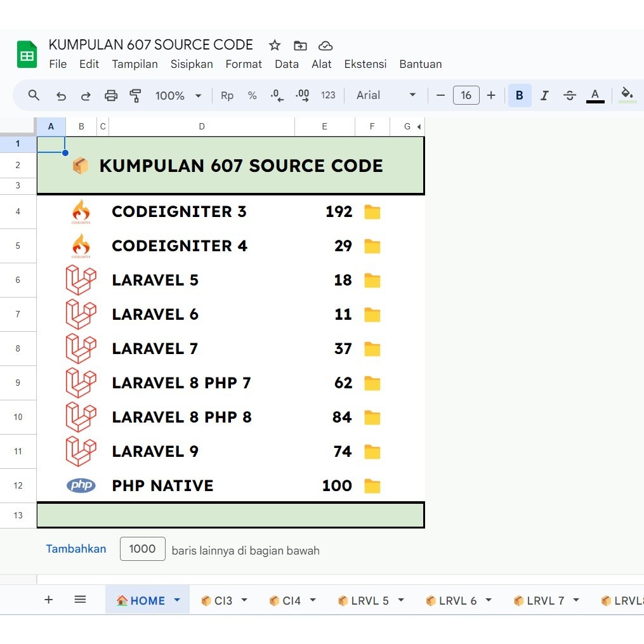Click the CodeIgniter flame logo in row 4
The height and width of the screenshot is (644, 644).
81,211
